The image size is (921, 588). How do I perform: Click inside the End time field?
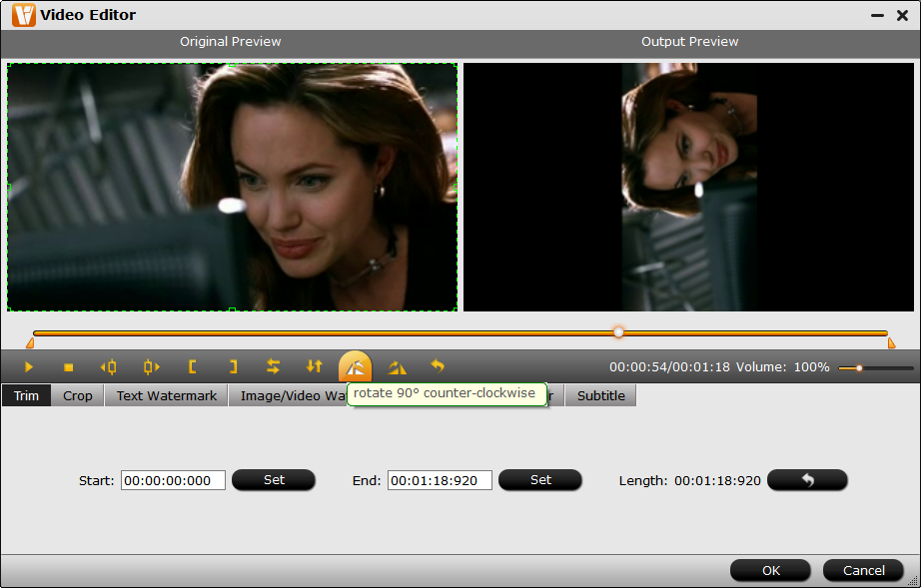tap(440, 480)
